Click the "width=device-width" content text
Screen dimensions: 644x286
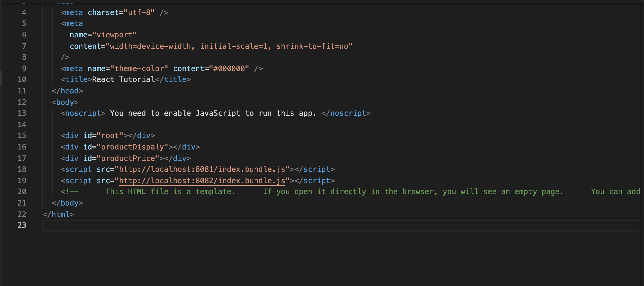(x=150, y=46)
